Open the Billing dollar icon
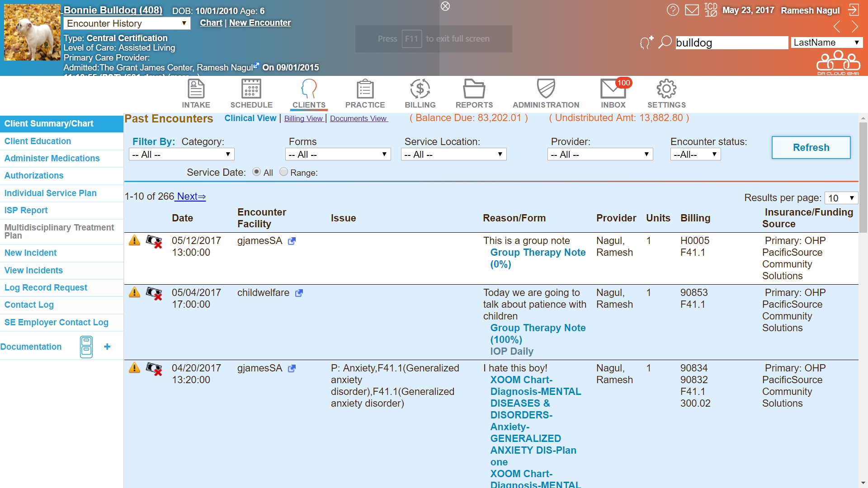Viewport: 868px width, 488px height. pos(420,89)
